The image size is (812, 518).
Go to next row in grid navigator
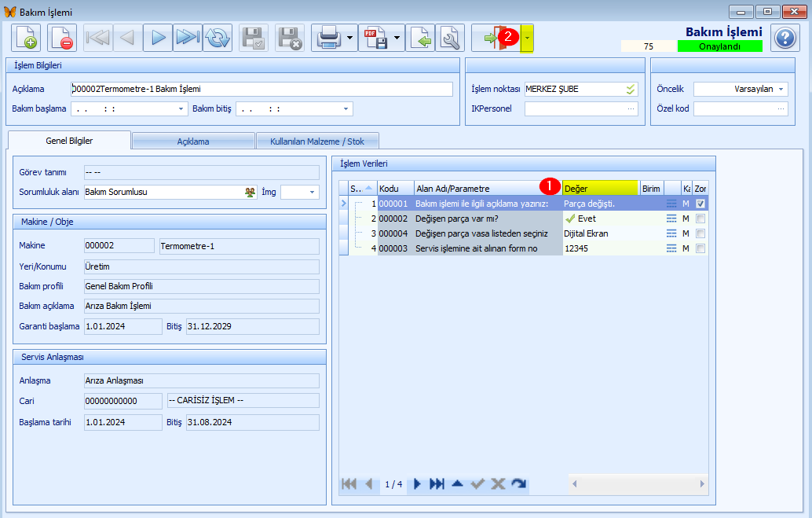418,484
